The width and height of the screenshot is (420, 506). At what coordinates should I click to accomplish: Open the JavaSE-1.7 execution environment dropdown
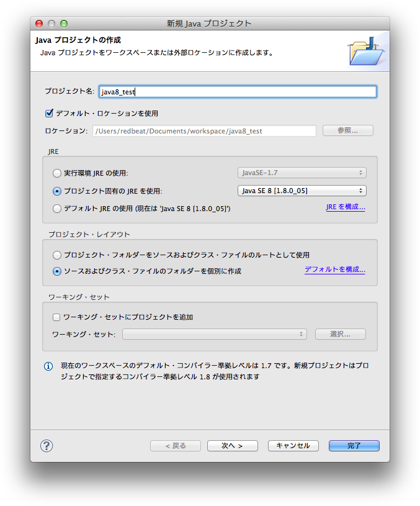302,173
